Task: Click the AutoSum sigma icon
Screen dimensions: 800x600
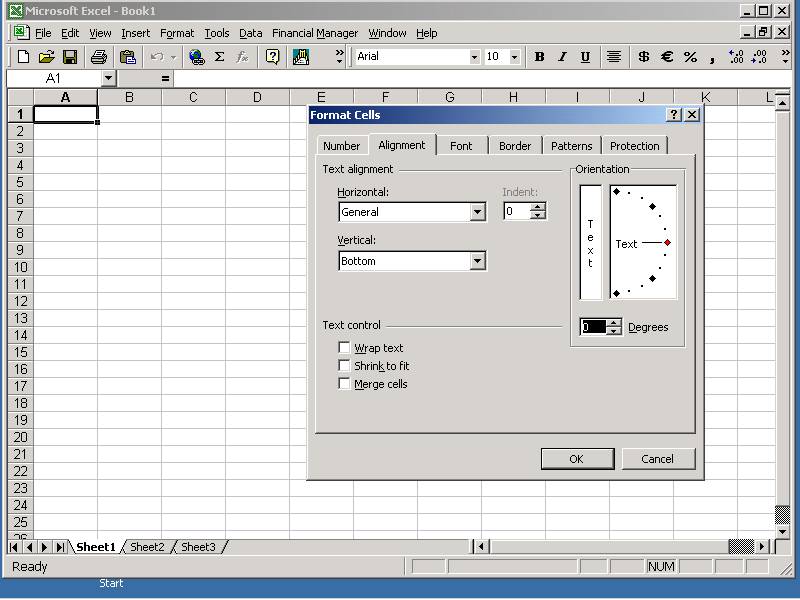Action: pyautogui.click(x=219, y=57)
